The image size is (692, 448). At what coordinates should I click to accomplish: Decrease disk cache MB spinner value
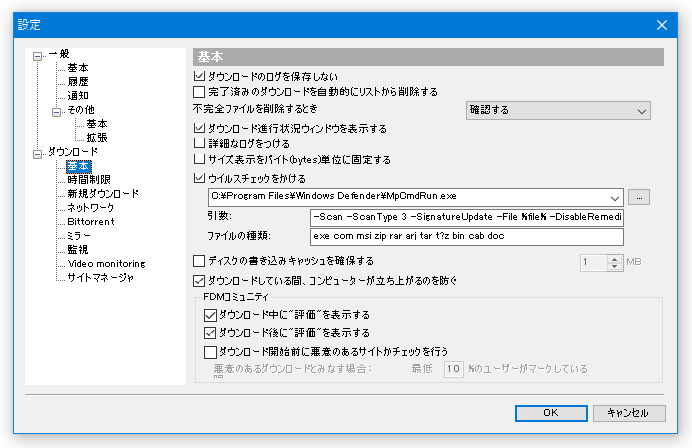(x=614, y=266)
